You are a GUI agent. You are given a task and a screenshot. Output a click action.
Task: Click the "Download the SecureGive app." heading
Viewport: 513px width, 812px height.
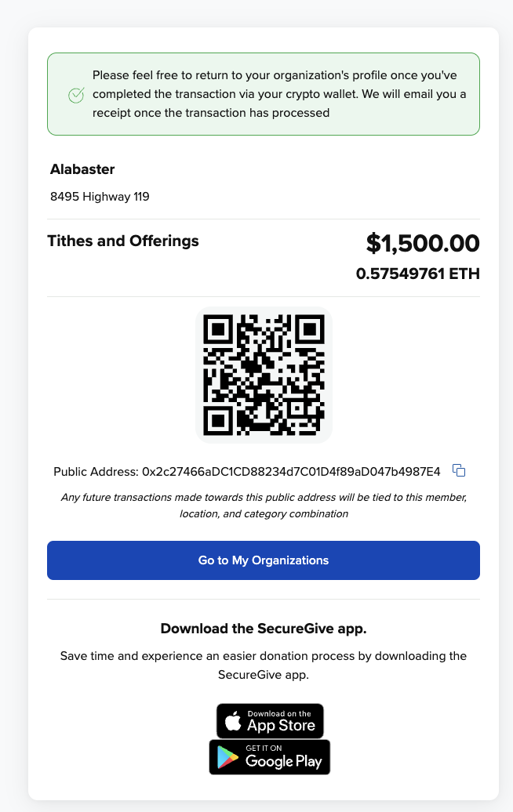pyautogui.click(x=264, y=629)
